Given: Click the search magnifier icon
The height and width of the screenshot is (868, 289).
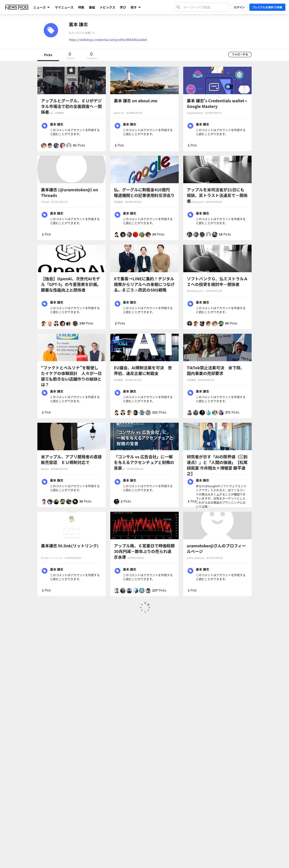Looking at the screenshot, I should pyautogui.click(x=178, y=7).
